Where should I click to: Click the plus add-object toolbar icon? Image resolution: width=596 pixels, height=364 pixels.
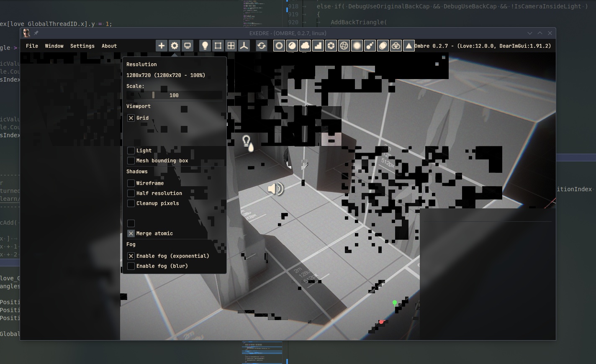(x=162, y=46)
